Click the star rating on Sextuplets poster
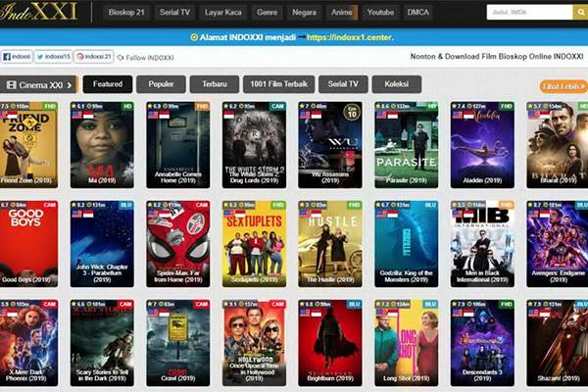The width and height of the screenshot is (588, 392). pyautogui.click(x=230, y=205)
